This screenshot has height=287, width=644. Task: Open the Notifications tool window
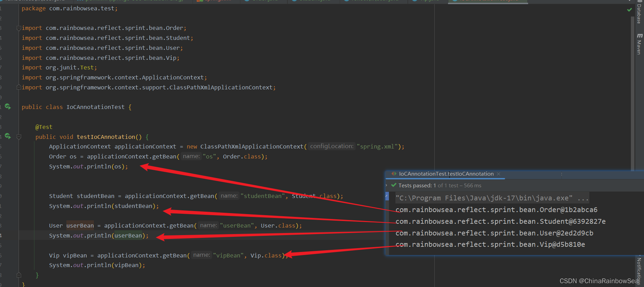point(639,271)
